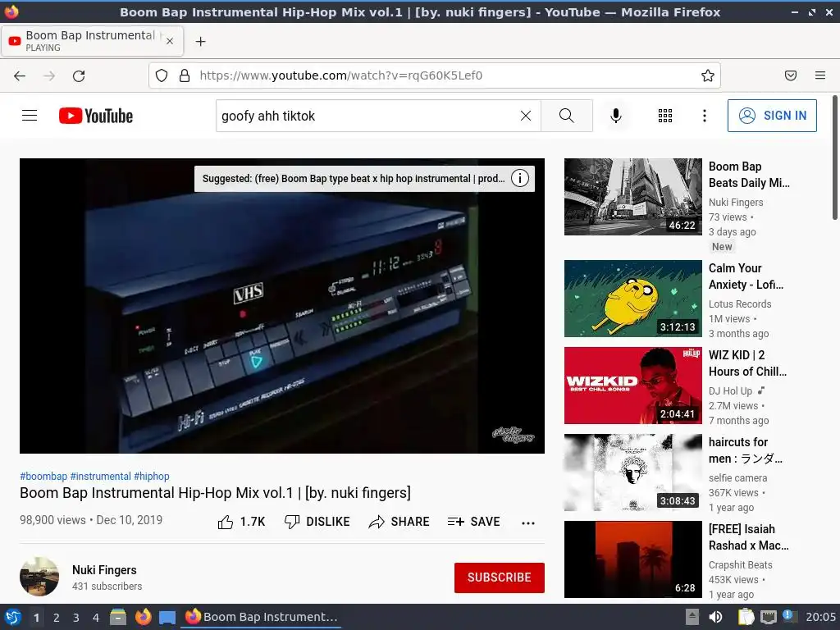Image resolution: width=840 pixels, height=630 pixels.
Task: Open suggested Boom Bap type beat card
Action: (354, 178)
